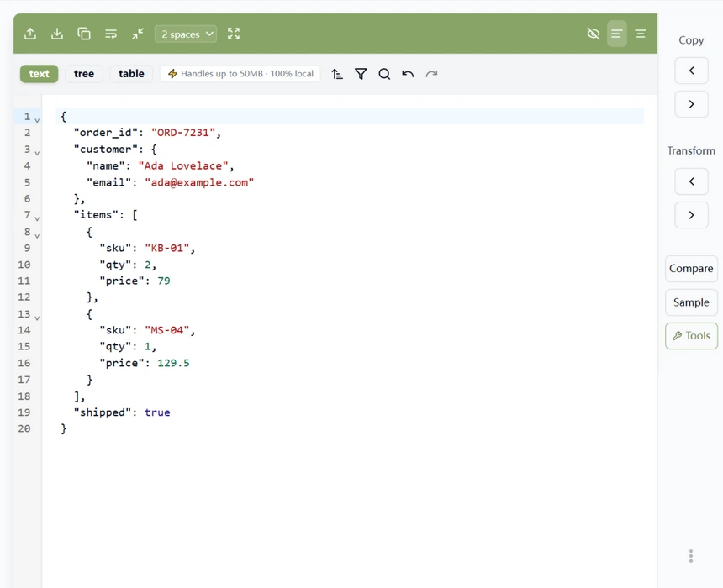Click the vertical three-dots handle
Image resolution: width=723 pixels, height=588 pixels.
click(691, 556)
